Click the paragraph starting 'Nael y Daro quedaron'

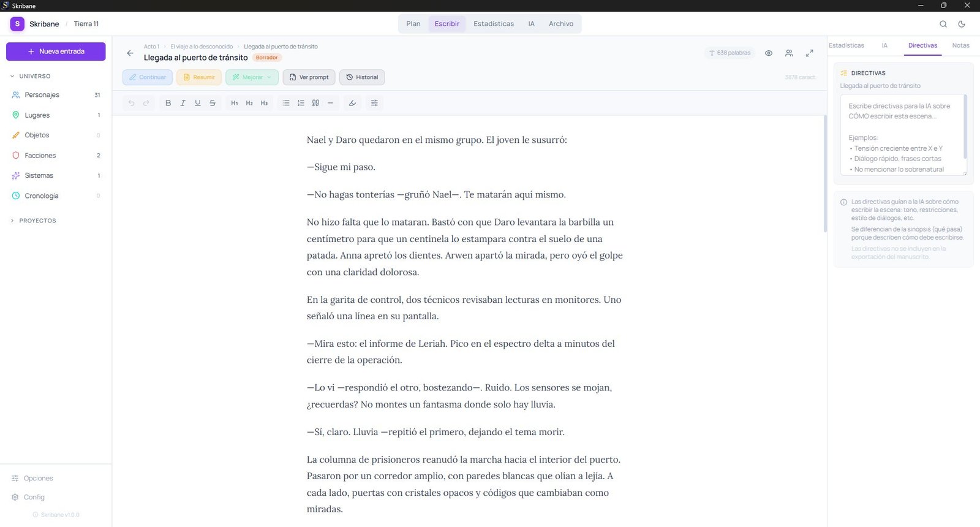click(x=437, y=140)
